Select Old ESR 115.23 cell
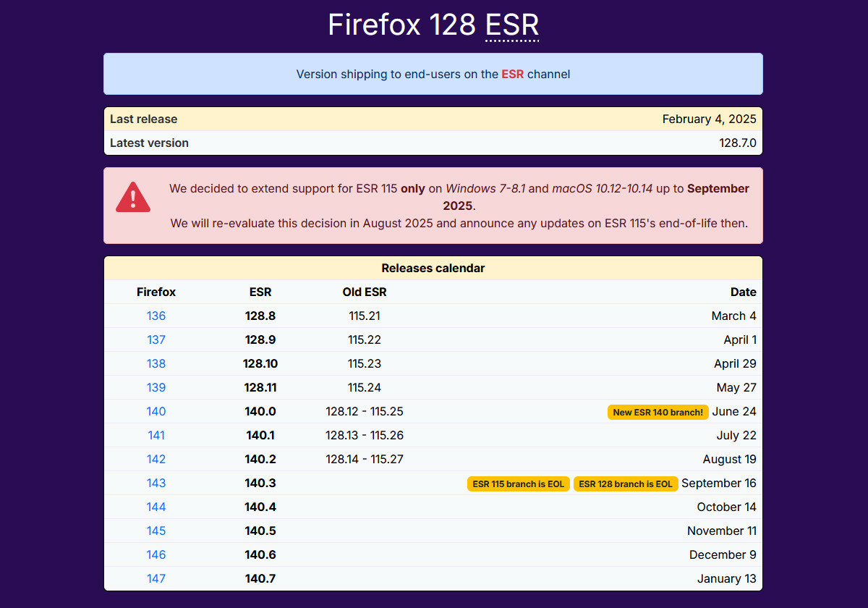Viewport: 868px width, 608px height. [365, 363]
